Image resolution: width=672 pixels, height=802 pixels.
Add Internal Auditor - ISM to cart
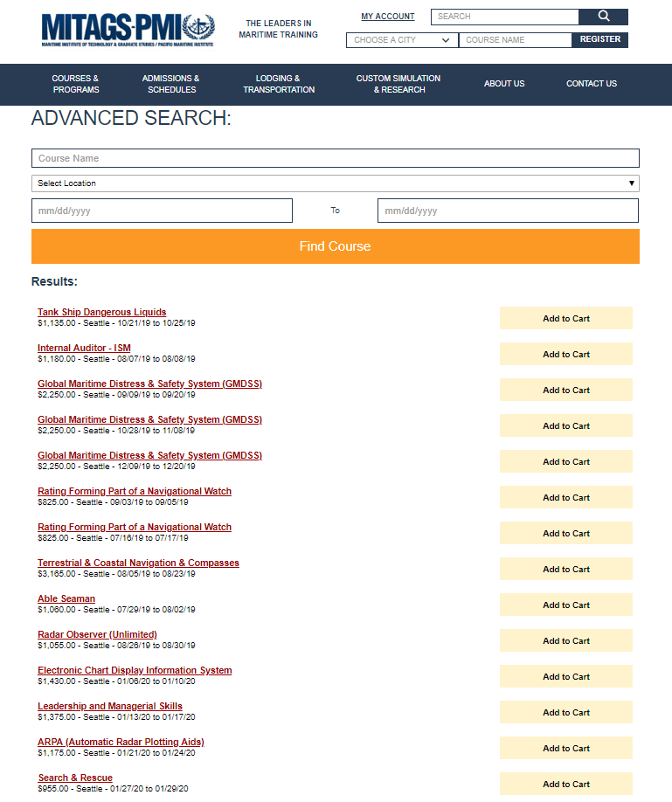(x=565, y=354)
